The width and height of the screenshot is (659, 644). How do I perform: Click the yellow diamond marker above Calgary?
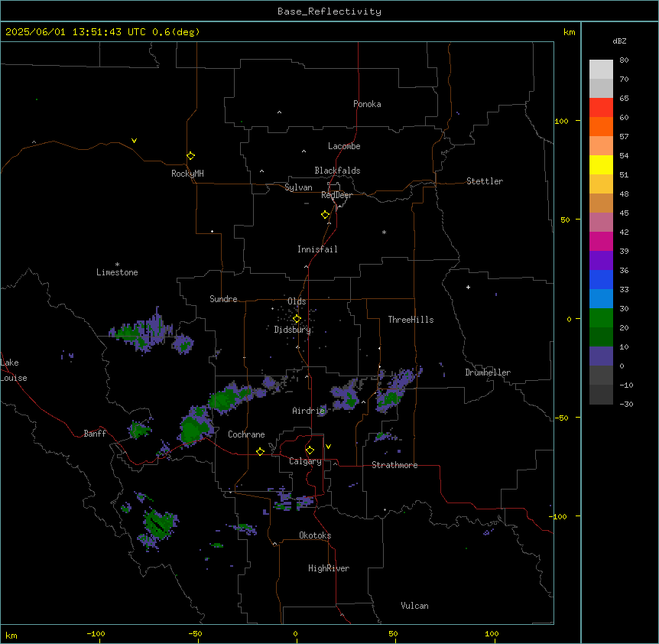pos(310,450)
